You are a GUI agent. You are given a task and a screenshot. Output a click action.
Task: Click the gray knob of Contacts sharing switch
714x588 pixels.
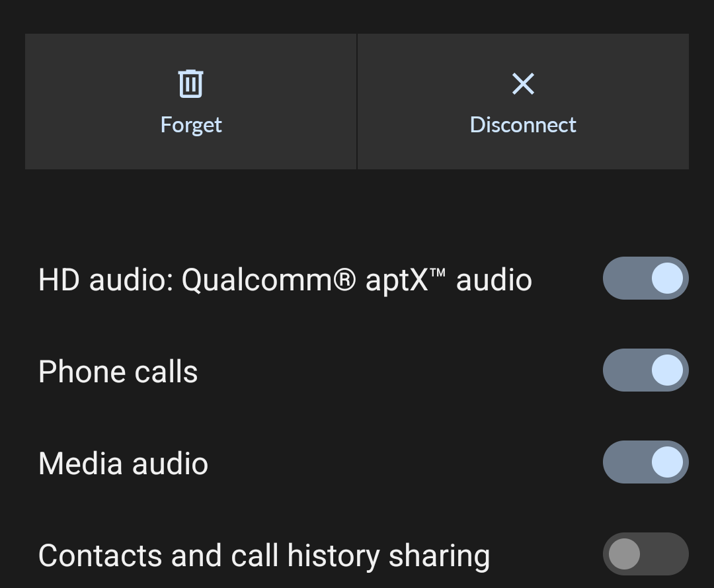[x=624, y=554]
